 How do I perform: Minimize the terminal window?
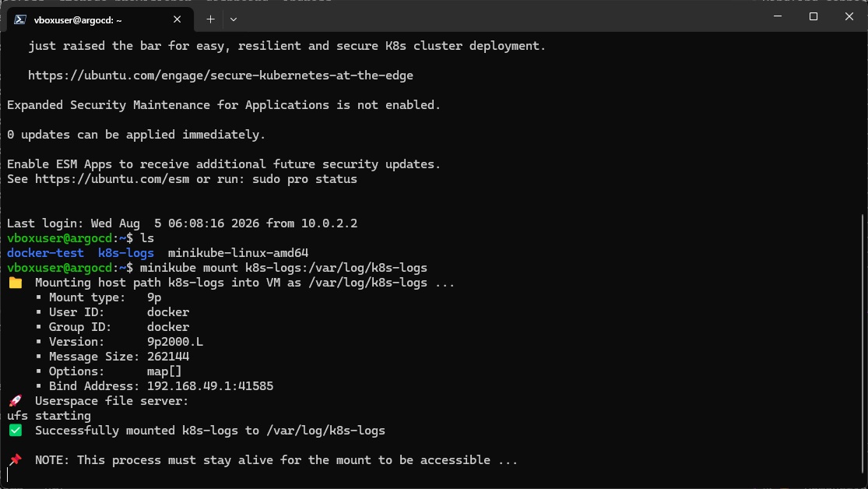pos(778,16)
